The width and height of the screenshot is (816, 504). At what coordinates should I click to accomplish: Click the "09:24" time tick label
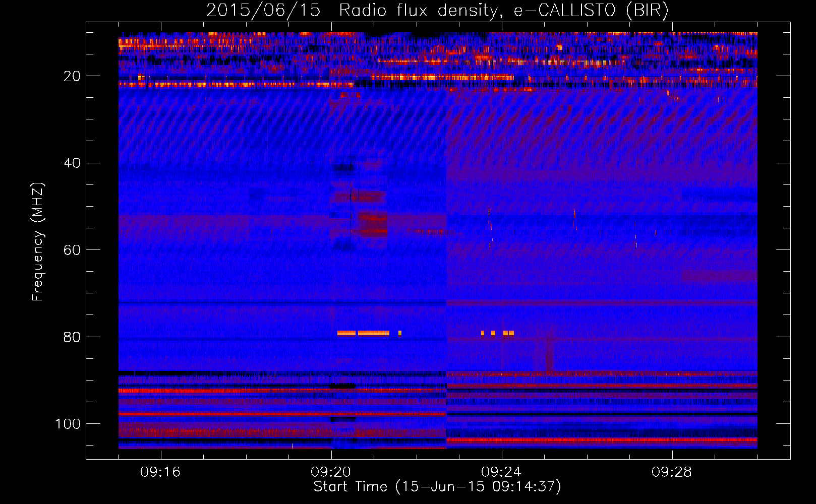click(501, 472)
